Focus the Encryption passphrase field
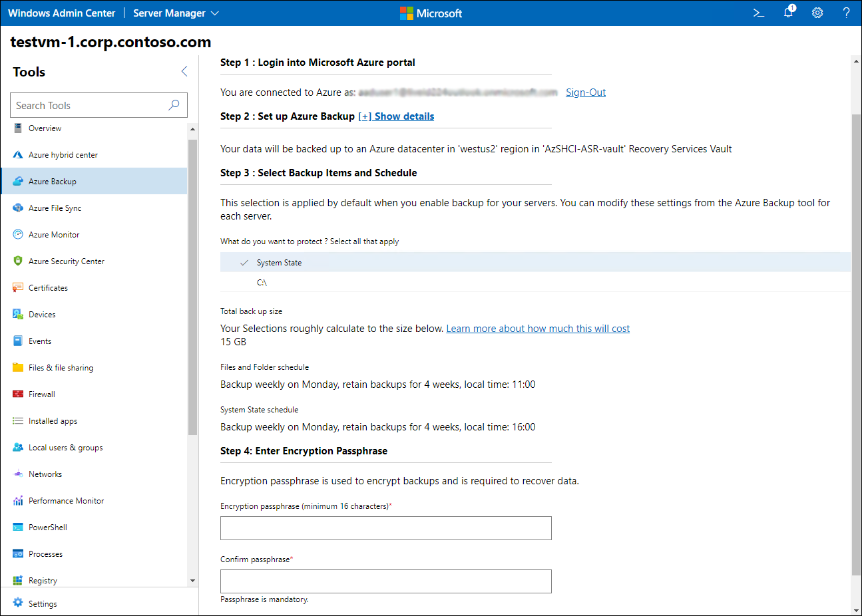The width and height of the screenshot is (862, 616). [x=386, y=528]
